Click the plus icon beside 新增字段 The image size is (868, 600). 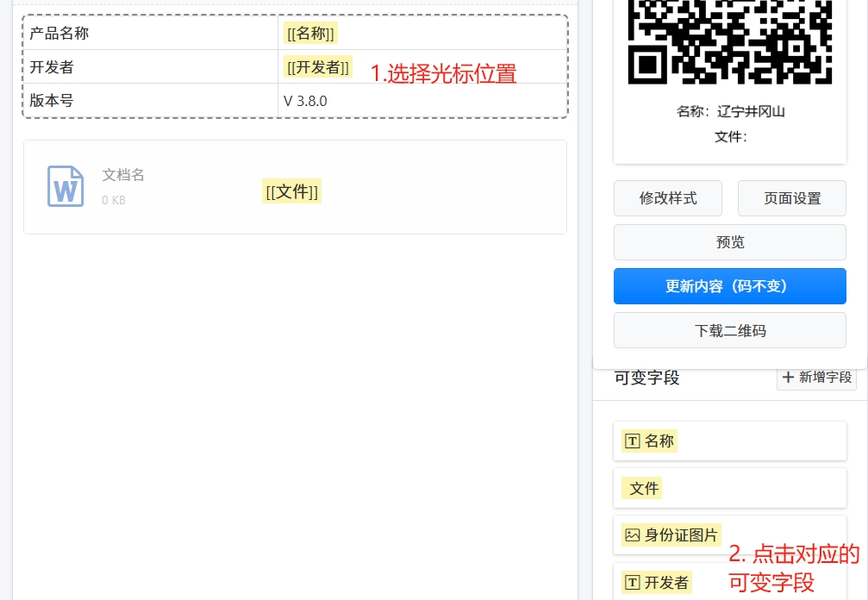click(x=788, y=378)
